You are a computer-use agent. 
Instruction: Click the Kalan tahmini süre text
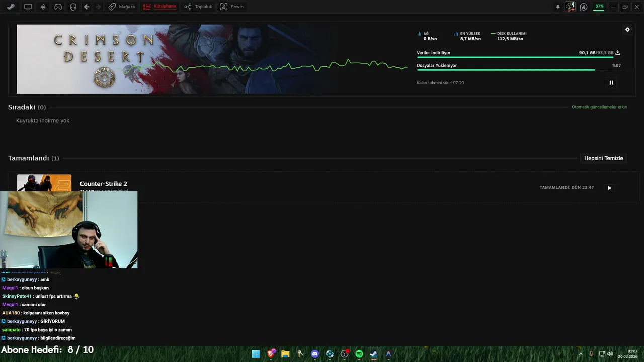coord(440,83)
